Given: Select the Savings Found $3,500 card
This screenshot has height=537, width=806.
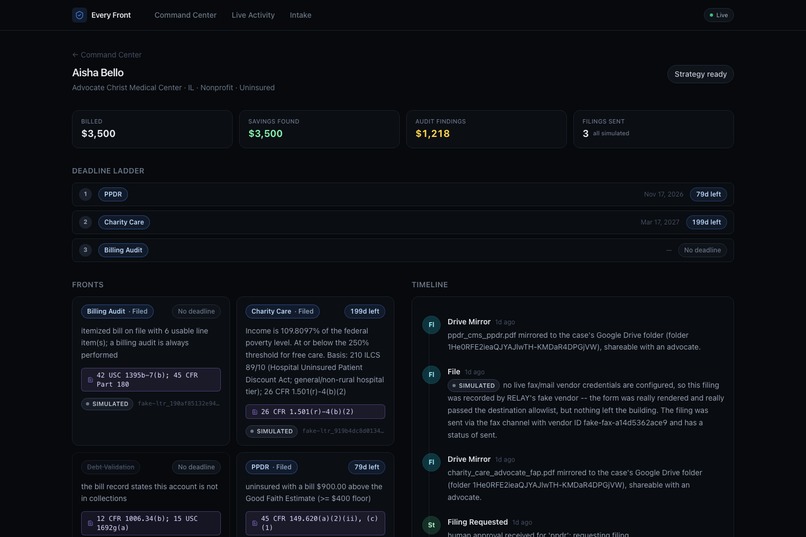Looking at the screenshot, I should click(x=319, y=129).
